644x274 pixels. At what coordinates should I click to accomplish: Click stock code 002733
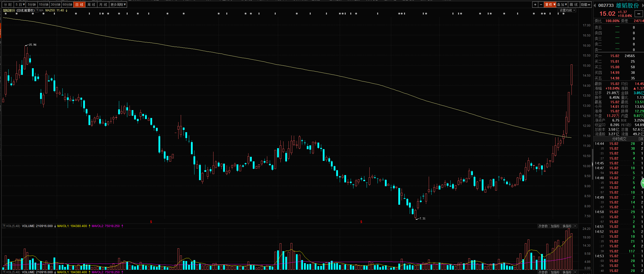(606, 5)
